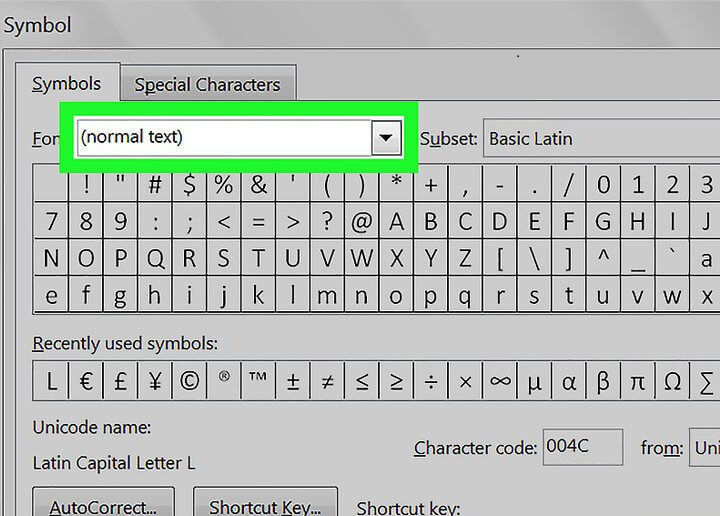Image resolution: width=720 pixels, height=516 pixels.
Task: Click the dollar sign in character grid
Action: (189, 185)
